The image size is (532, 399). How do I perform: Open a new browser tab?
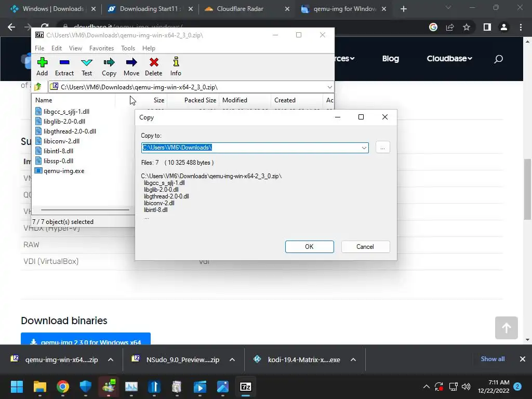[x=403, y=9]
